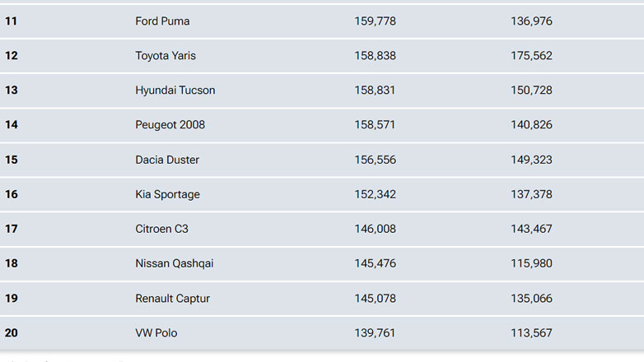Select the 140,826 value in Peugeot row
Image resolution: width=644 pixels, height=362 pixels.
coord(531,125)
